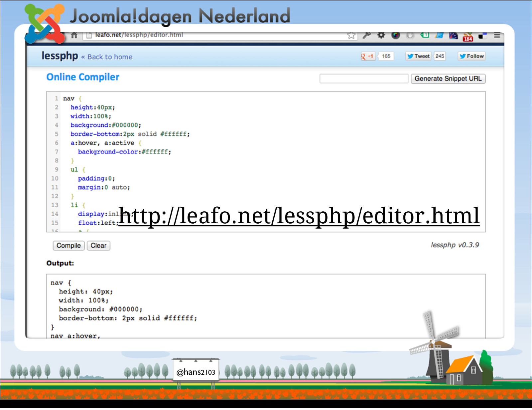532x410 pixels.
Task: Open RSS extension with 184 badge
Action: pos(468,37)
